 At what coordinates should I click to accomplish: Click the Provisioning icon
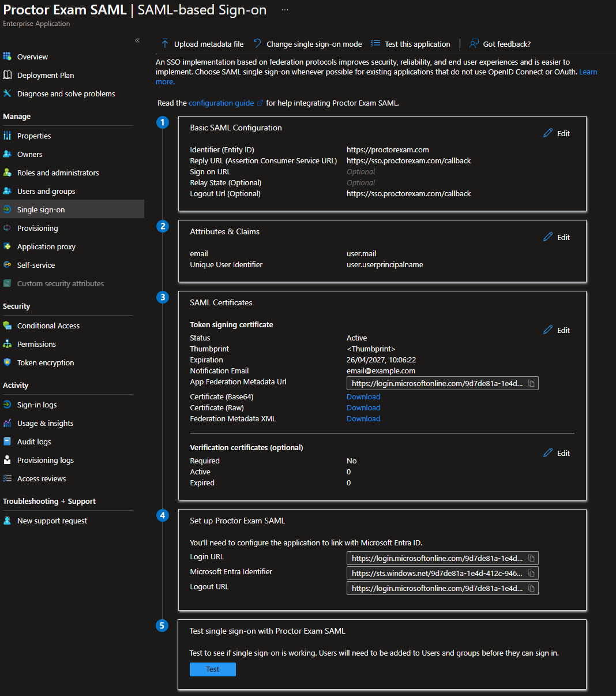(x=7, y=228)
